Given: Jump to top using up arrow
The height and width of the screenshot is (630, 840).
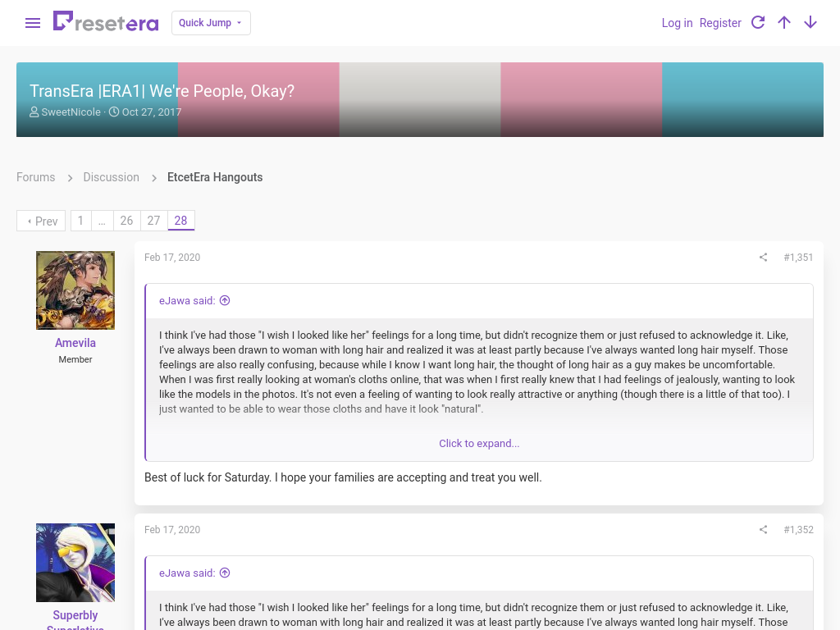Looking at the screenshot, I should [783, 22].
